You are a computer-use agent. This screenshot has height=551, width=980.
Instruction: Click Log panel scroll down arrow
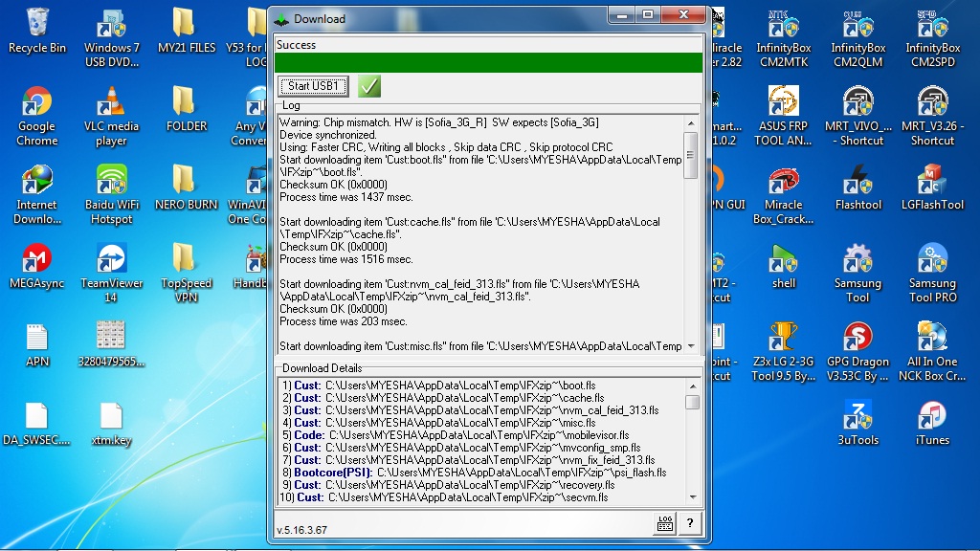pyautogui.click(x=691, y=346)
